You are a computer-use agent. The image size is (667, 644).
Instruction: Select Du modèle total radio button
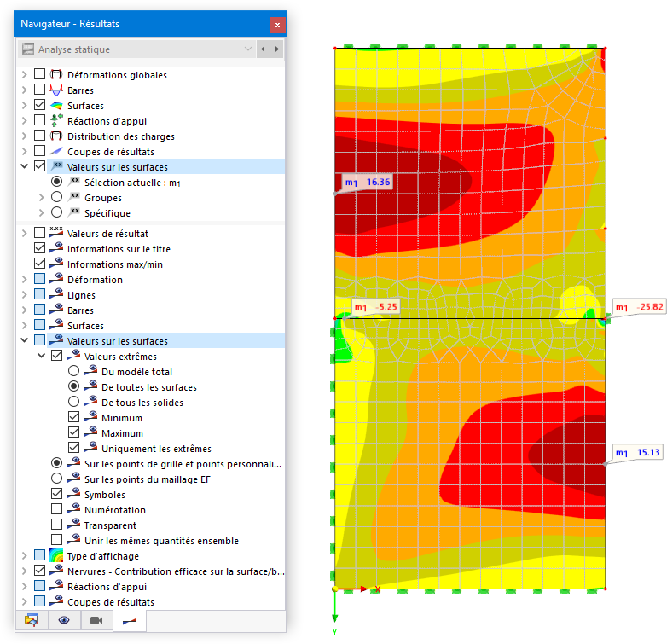tap(73, 371)
